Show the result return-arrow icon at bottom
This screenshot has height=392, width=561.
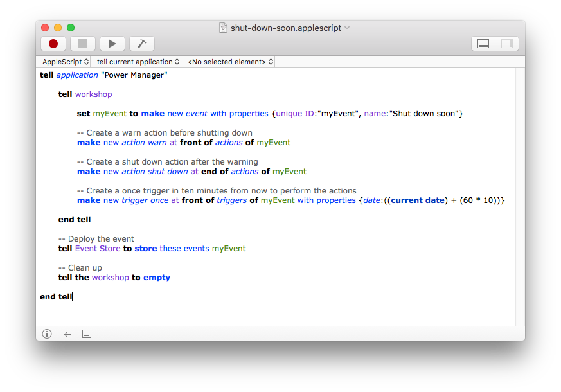tap(67, 334)
